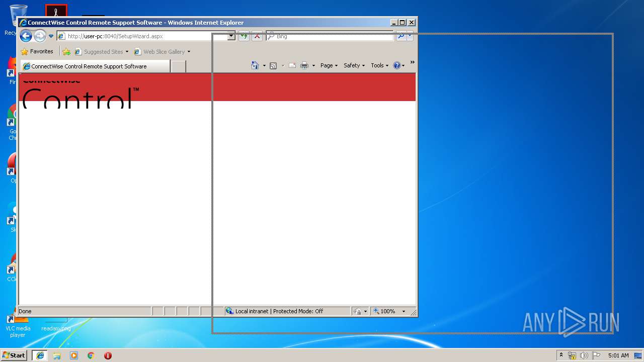Open the Safety menu

pos(354,65)
